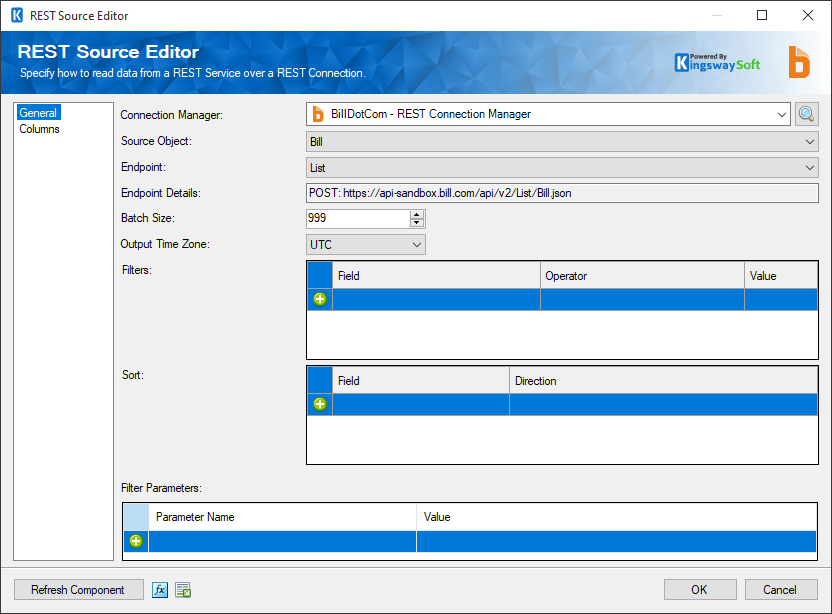
Task: Click the Endpoint Details text box
Action: tap(562, 193)
